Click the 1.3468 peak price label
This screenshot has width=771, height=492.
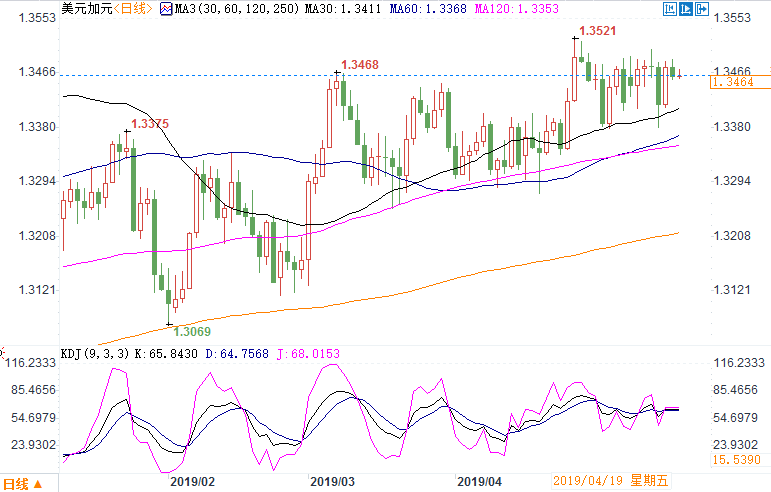click(x=359, y=65)
